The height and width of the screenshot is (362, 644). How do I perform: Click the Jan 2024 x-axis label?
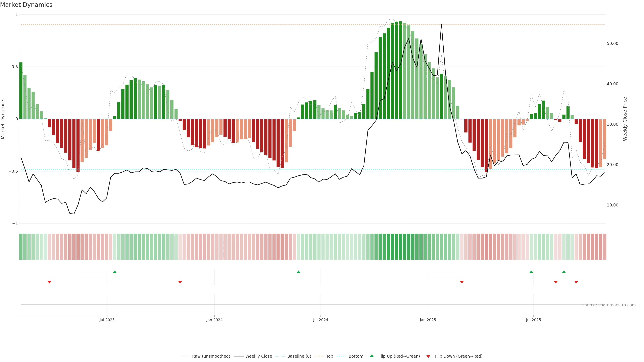click(214, 320)
